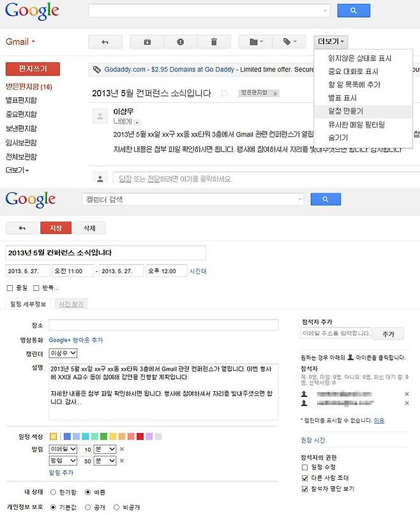Click the first attendee person icon
Image resolution: width=420 pixels, height=515 pixels.
click(x=304, y=394)
